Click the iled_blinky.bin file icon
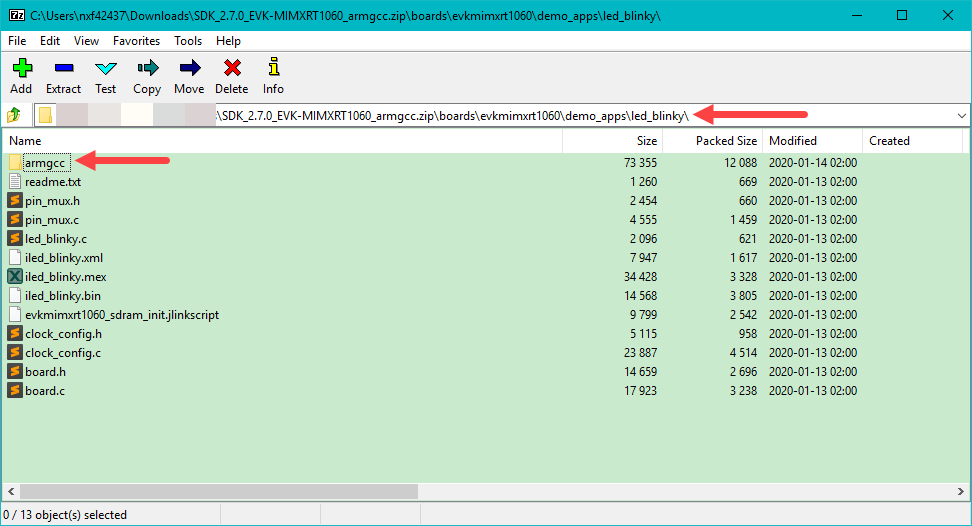This screenshot has height=526, width=972. tap(15, 296)
